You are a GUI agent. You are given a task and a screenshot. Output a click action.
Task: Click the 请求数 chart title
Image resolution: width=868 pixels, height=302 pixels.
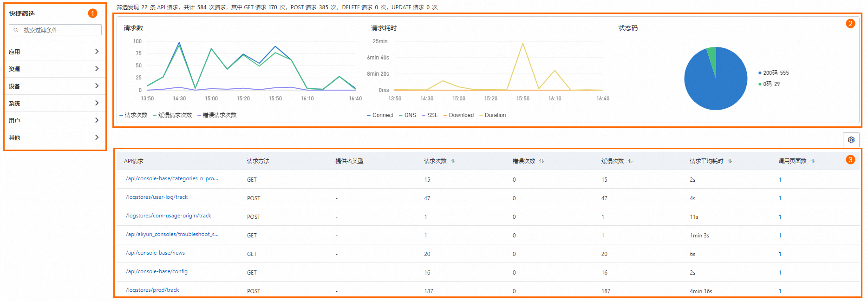[133, 28]
